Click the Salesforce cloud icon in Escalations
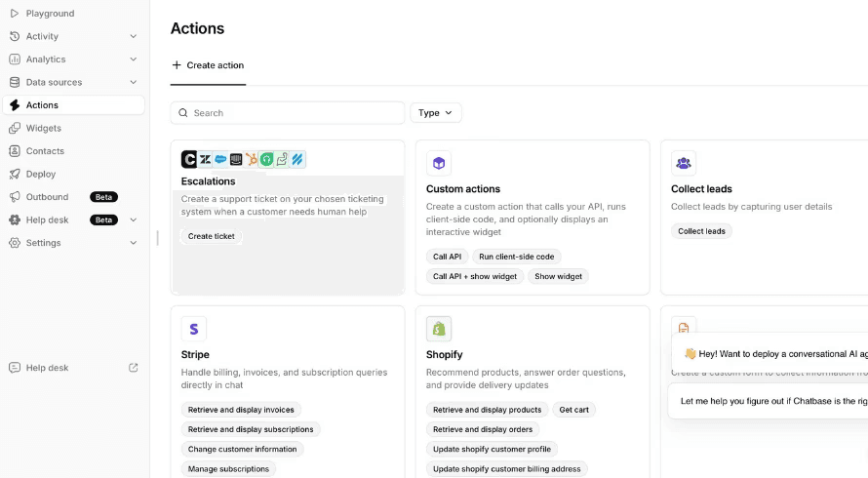The height and width of the screenshot is (478, 868). tap(220, 160)
